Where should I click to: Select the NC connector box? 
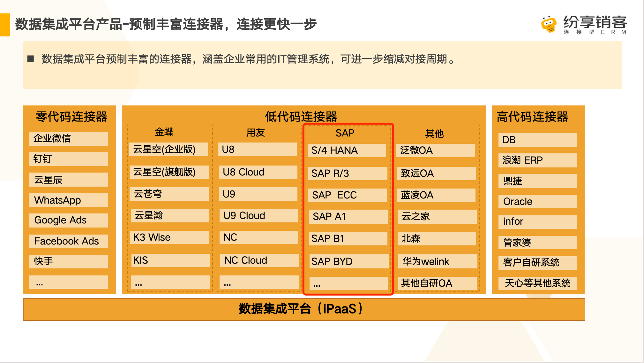pos(258,237)
